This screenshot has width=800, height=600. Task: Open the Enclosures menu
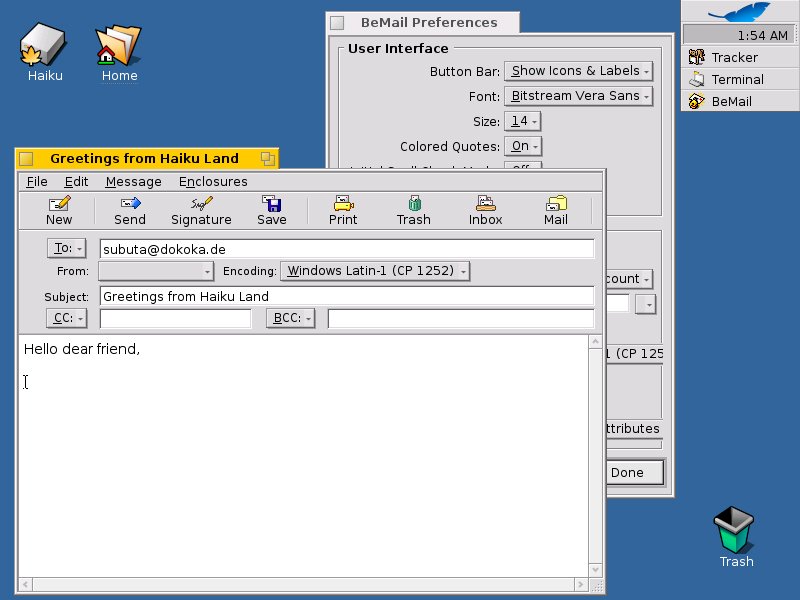212,182
